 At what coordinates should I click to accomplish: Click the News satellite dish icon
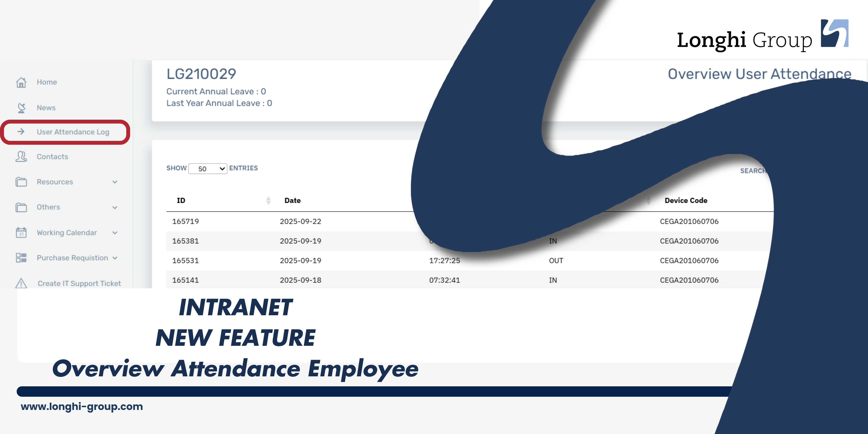pyautogui.click(x=21, y=108)
